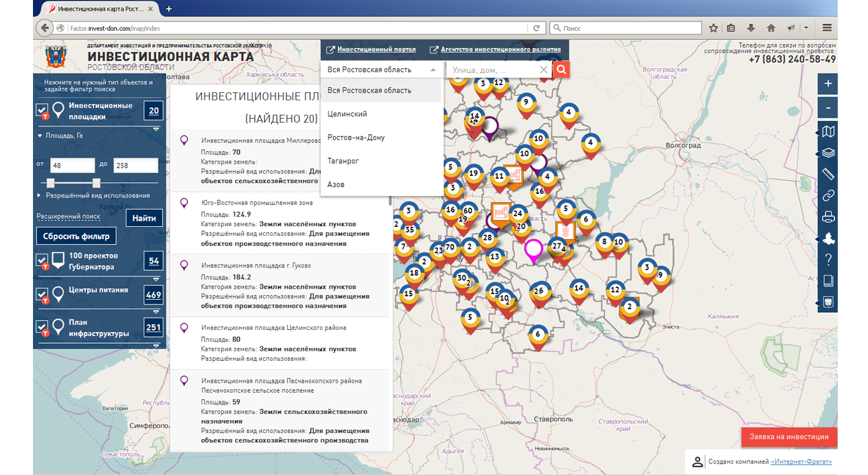
Task: Open browser downloads arrow icon
Action: (751, 28)
